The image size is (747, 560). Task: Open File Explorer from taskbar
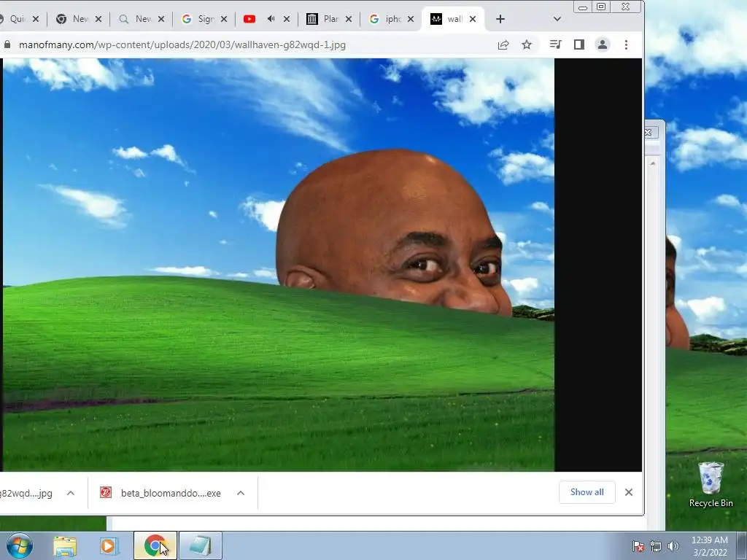point(65,545)
